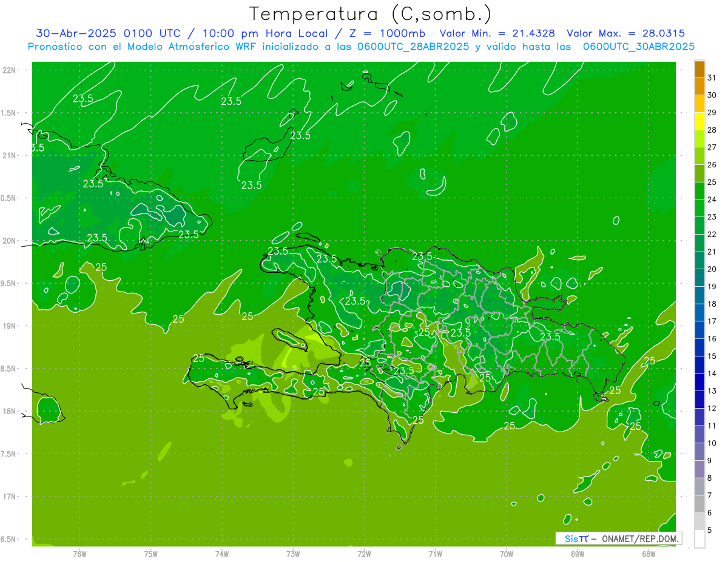This screenshot has height=562, width=728.
Task: Click the color scale swatch between 29 and 30
Action: tap(699, 104)
